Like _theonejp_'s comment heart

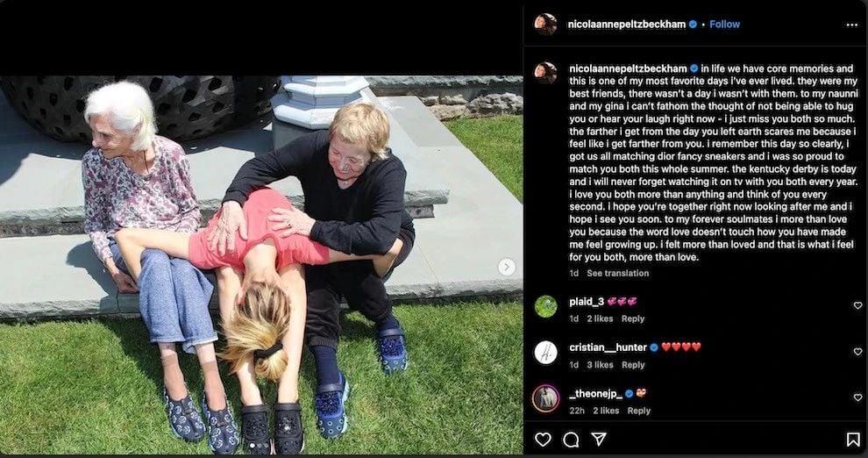pos(857,397)
